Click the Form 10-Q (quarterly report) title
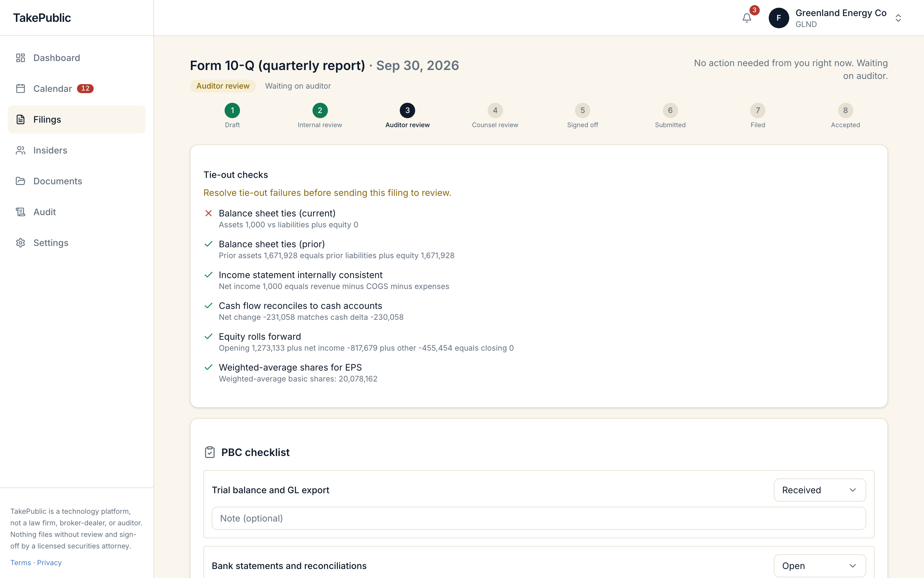The width and height of the screenshot is (924, 578). [278, 66]
